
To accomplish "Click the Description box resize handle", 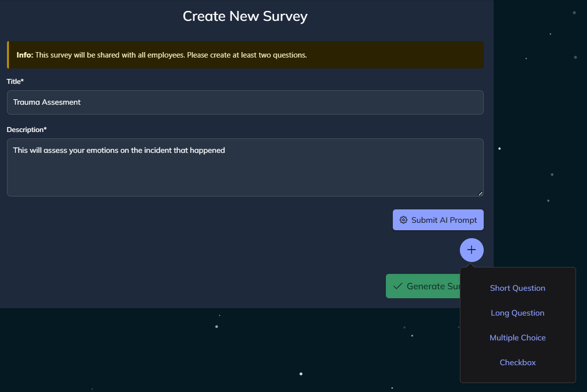I will pos(480,194).
